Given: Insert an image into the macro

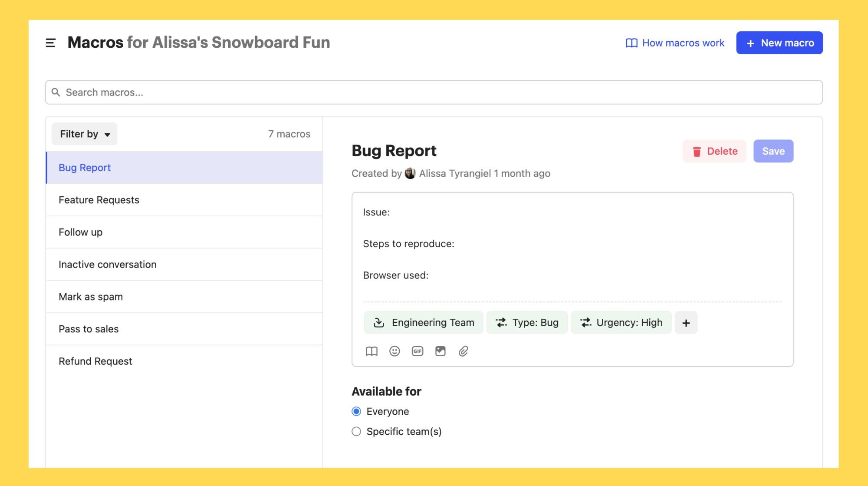Looking at the screenshot, I should pos(441,351).
